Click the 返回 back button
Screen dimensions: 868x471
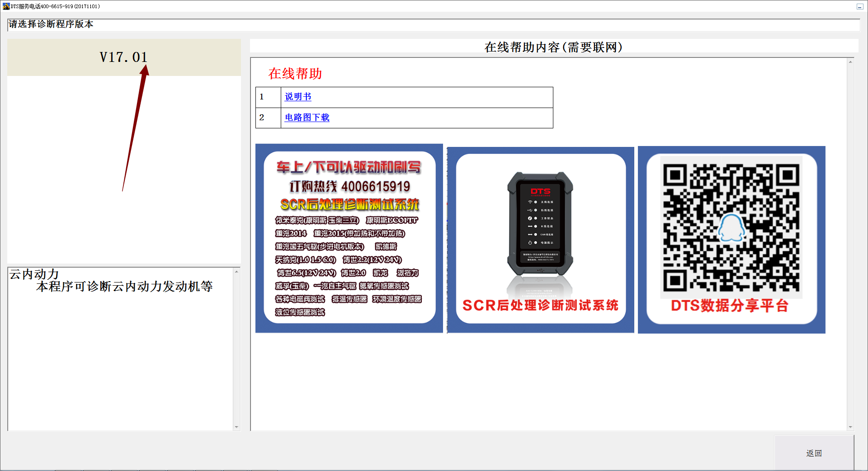(x=814, y=453)
